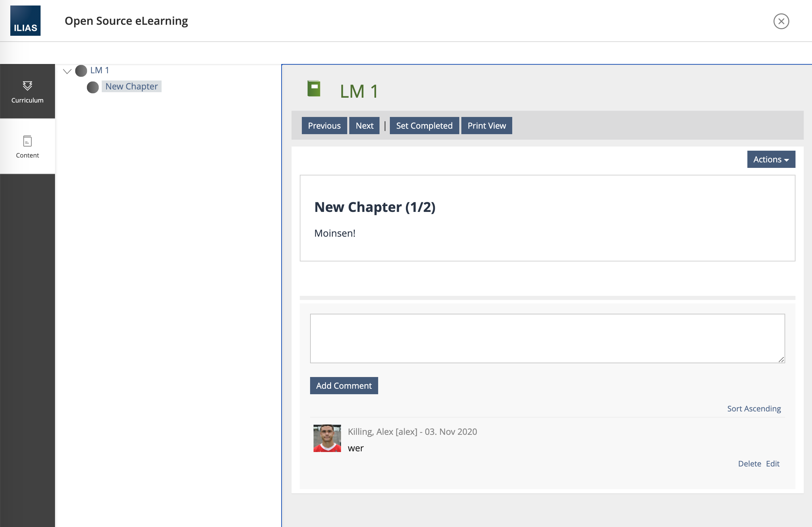Image resolution: width=812 pixels, height=527 pixels.
Task: Open the Actions dropdown menu
Action: click(x=771, y=159)
